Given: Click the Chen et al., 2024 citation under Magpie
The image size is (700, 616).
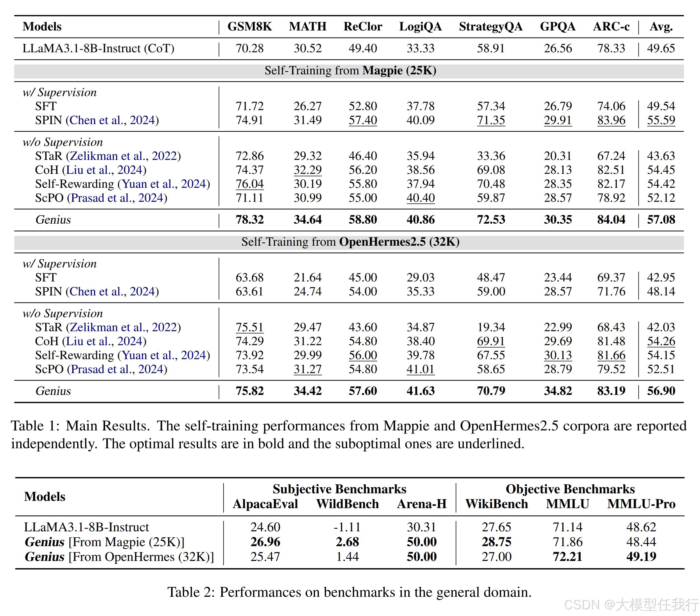Looking at the screenshot, I should [x=112, y=120].
